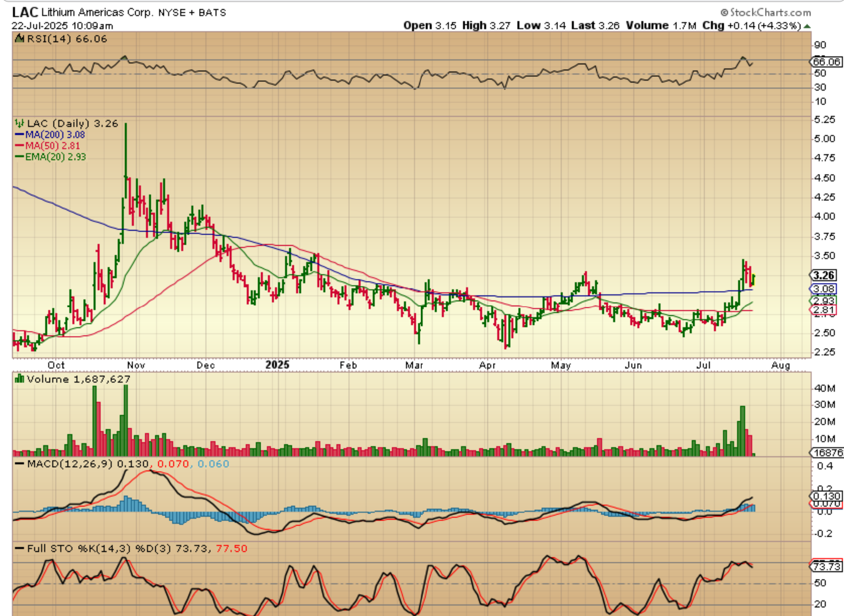Click the Full STO legend dash
Screen dimensions: 844x616
19,549
